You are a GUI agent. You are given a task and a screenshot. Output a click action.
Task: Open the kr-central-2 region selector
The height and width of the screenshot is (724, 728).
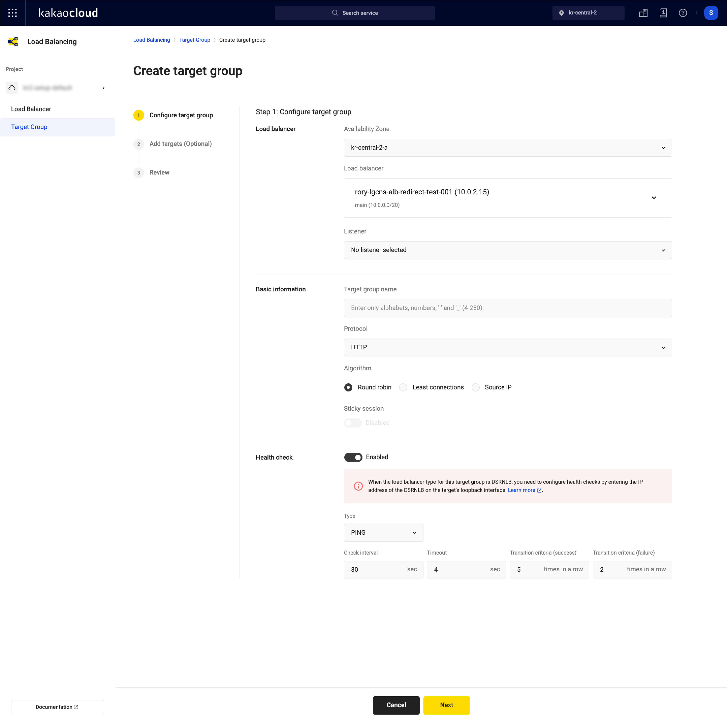click(588, 13)
